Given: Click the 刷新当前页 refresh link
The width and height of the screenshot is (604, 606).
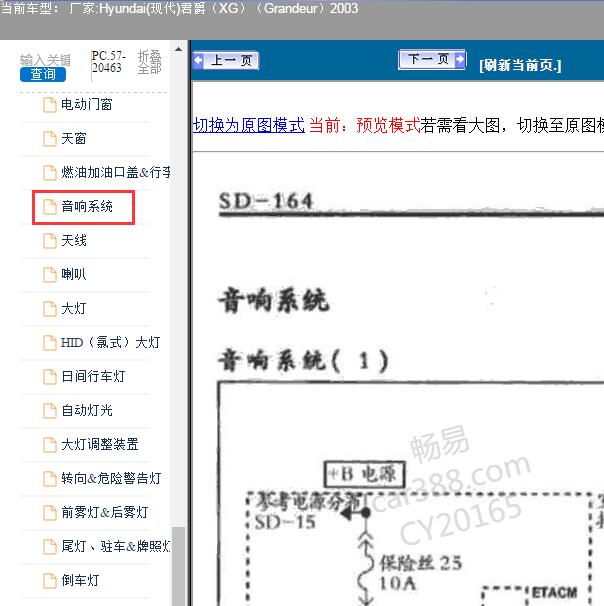Looking at the screenshot, I should point(520,65).
